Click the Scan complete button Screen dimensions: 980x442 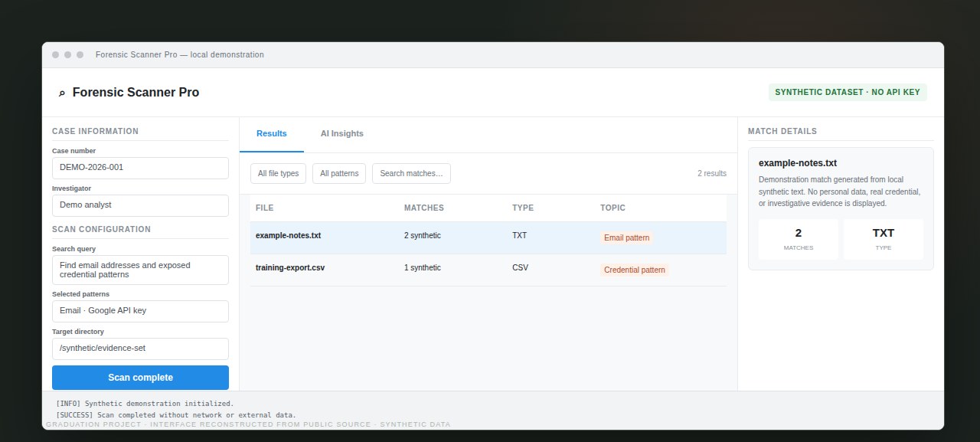click(140, 378)
